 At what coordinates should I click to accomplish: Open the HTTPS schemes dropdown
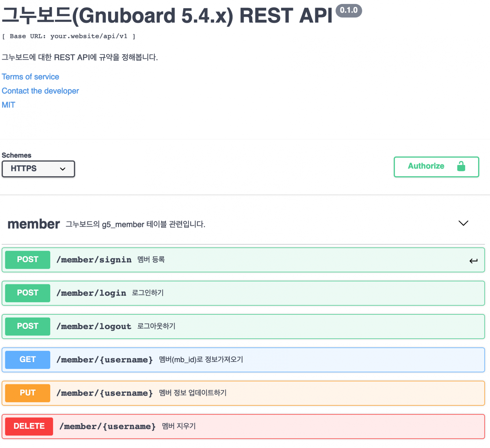tap(38, 169)
